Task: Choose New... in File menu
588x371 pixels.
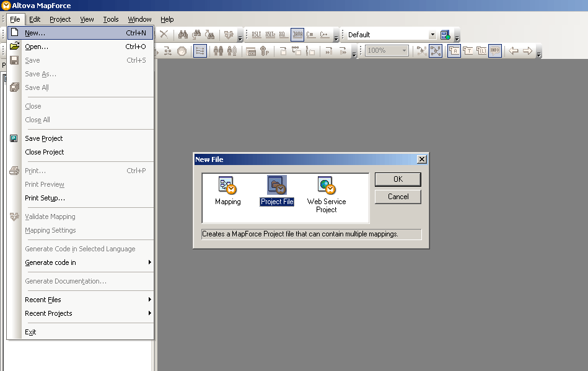Action: pos(81,33)
